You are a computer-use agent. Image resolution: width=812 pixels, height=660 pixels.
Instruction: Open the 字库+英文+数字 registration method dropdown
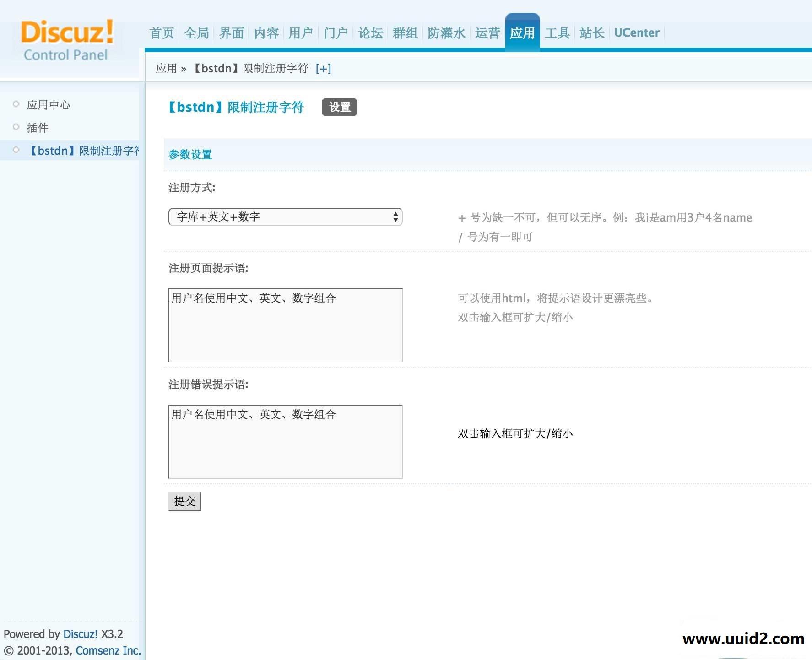(285, 216)
